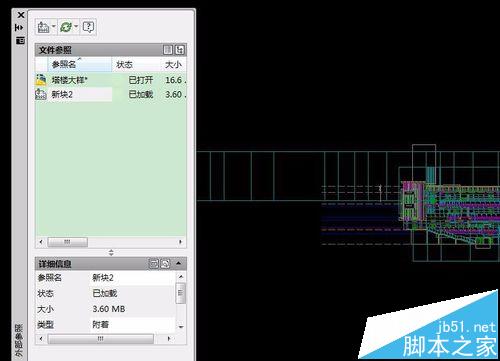Click details horizontal scrollbar left arrow
The image size is (500, 361).
coord(41,339)
